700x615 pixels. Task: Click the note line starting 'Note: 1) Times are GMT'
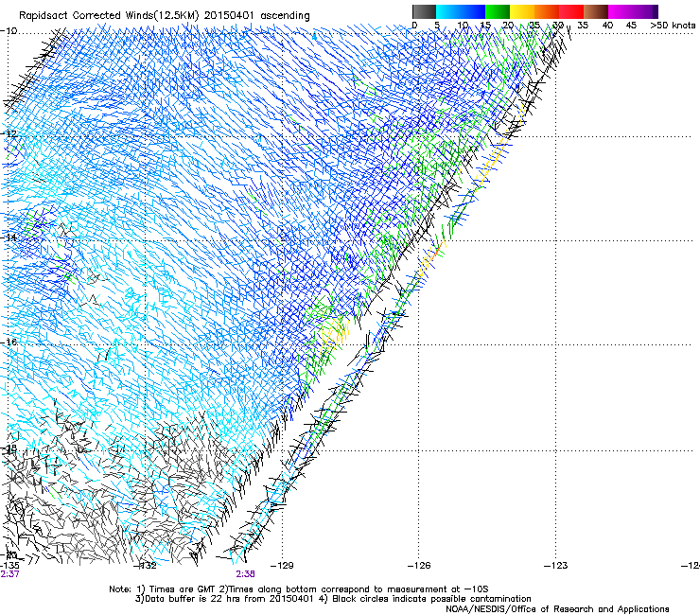click(299, 589)
